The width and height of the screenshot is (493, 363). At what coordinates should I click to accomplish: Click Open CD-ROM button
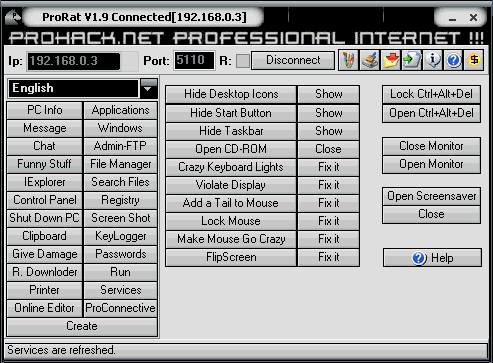click(231, 149)
